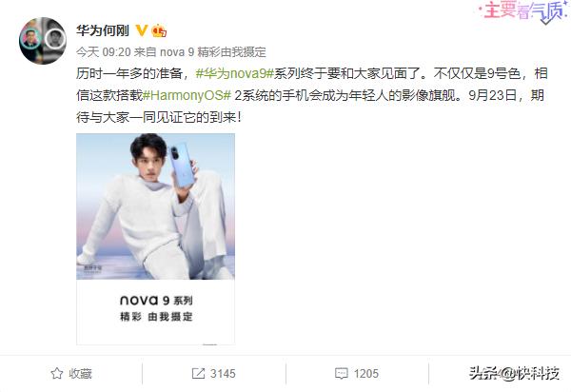Click the 华为何刚 username
The width and height of the screenshot is (571, 392).
coord(103,30)
